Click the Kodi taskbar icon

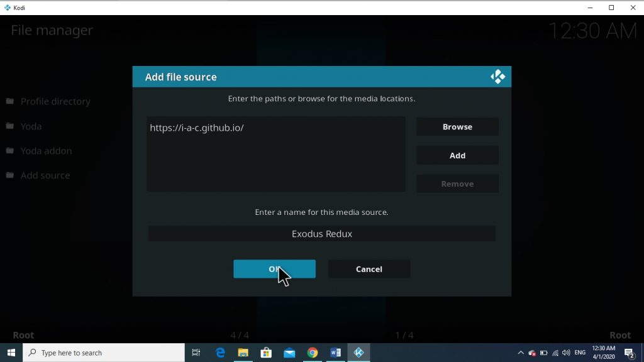[358, 353]
